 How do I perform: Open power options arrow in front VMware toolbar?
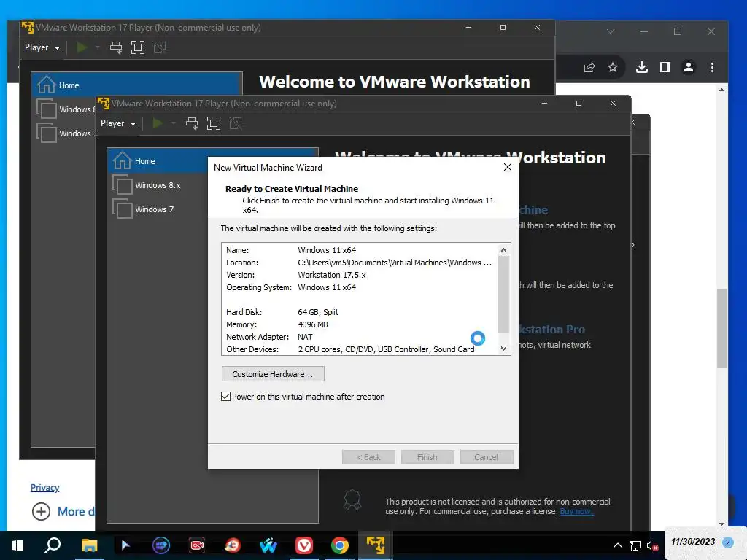click(174, 123)
